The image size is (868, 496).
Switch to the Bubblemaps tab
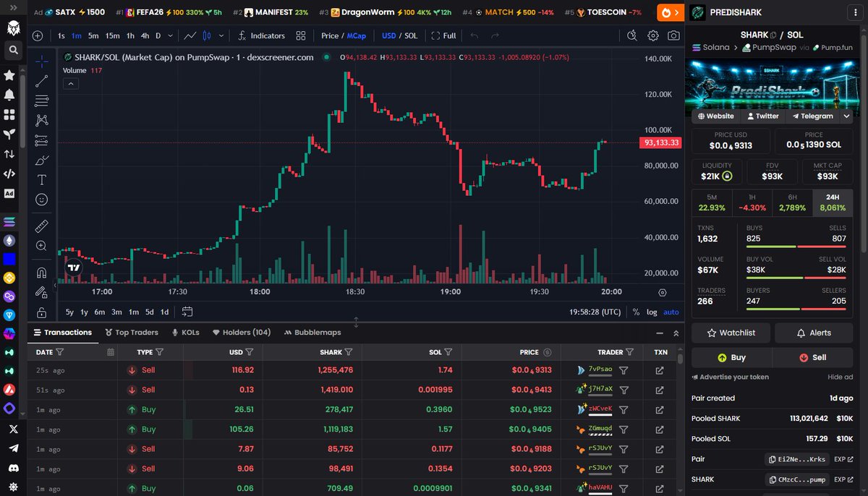[312, 333]
